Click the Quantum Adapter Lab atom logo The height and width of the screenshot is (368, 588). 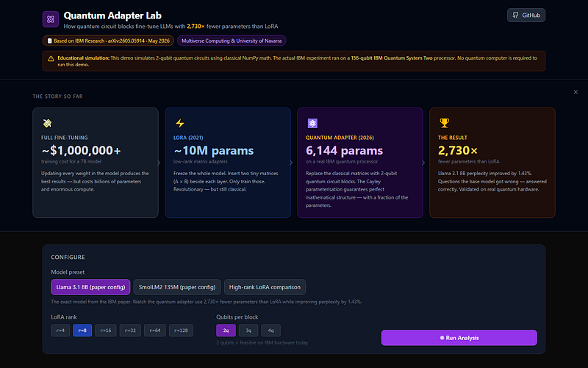coord(51,19)
